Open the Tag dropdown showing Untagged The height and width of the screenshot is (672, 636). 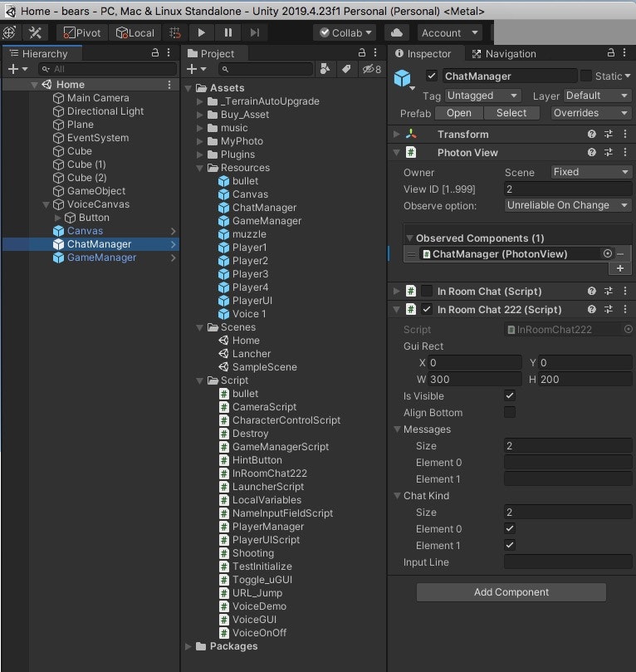(x=482, y=96)
